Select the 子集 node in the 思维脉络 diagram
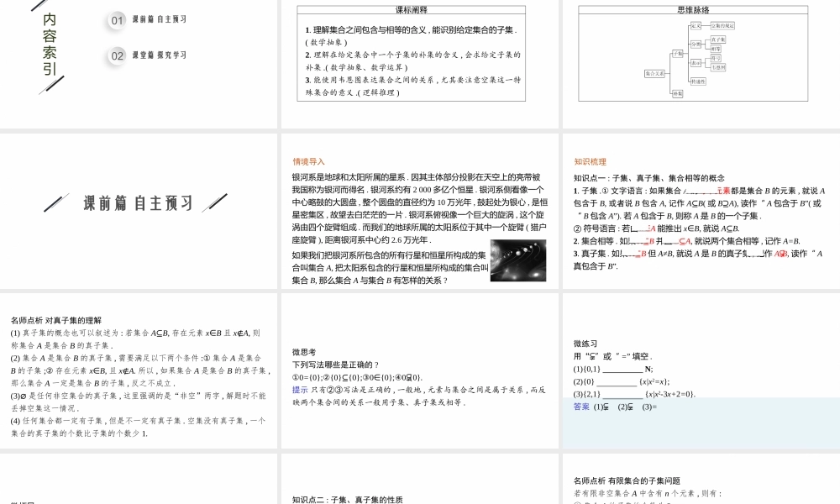Image resolution: width=840 pixels, height=504 pixels. 676,51
